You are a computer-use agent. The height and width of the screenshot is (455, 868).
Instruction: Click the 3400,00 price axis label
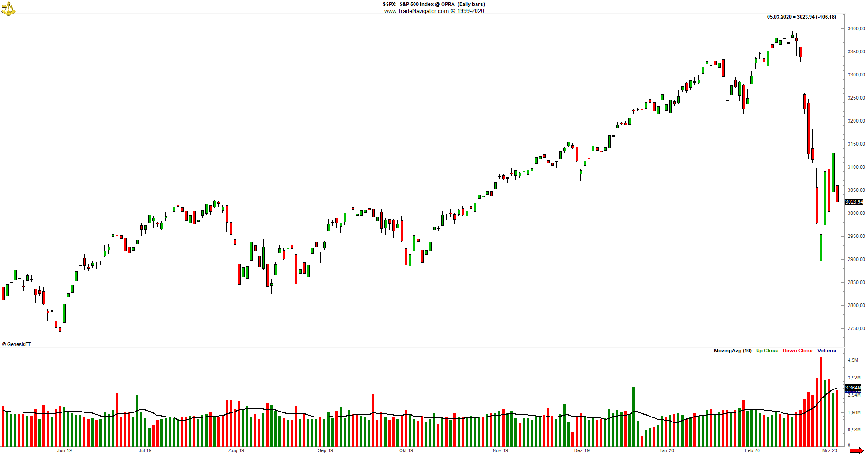[x=856, y=28]
